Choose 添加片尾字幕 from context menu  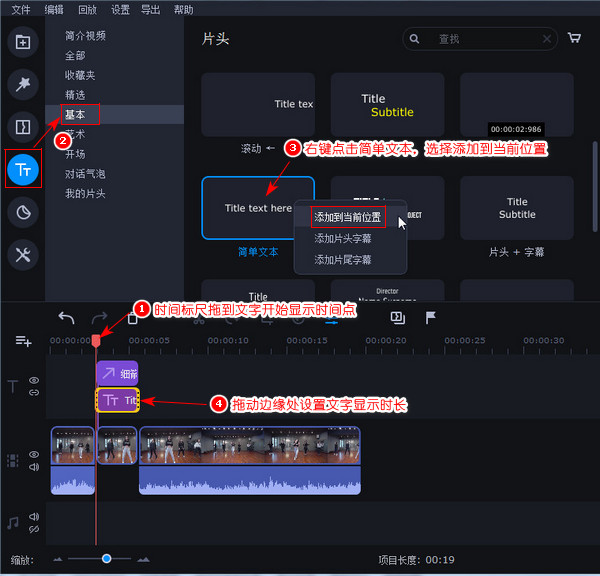point(350,260)
